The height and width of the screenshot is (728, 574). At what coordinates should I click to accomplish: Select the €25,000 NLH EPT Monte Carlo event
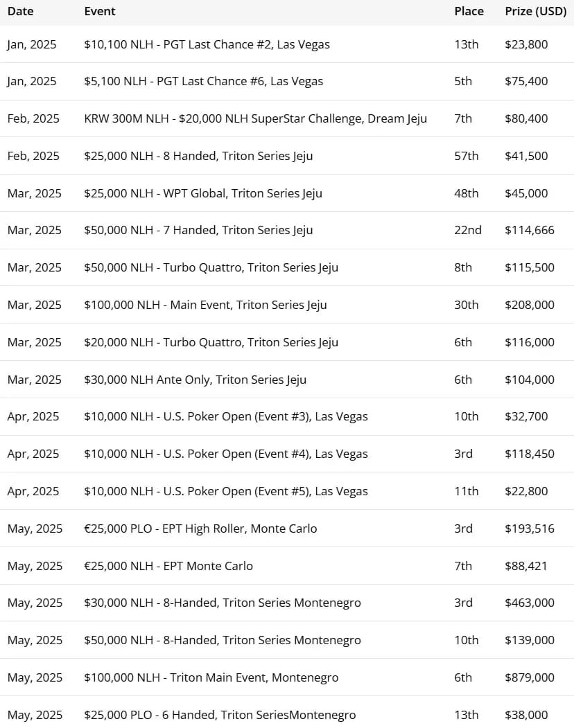[x=168, y=566]
